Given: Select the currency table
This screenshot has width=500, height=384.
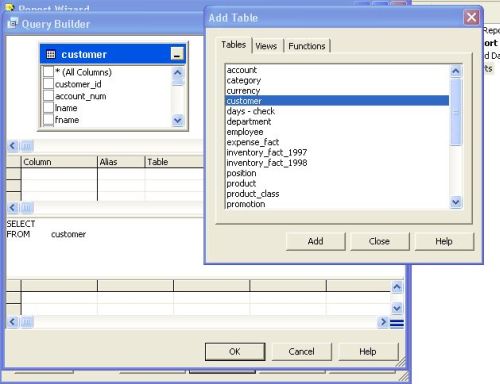Looking at the screenshot, I should pyautogui.click(x=337, y=91).
